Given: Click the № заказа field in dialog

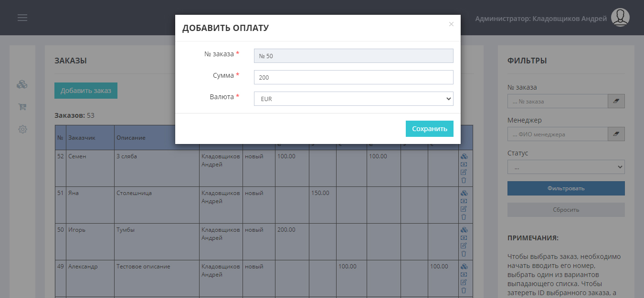Looking at the screenshot, I should tap(353, 56).
